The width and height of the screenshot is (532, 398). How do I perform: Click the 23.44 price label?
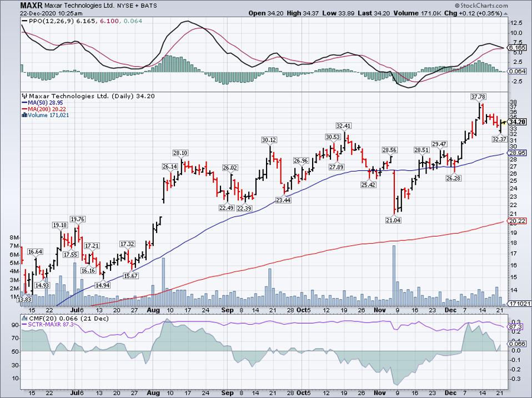283,200
